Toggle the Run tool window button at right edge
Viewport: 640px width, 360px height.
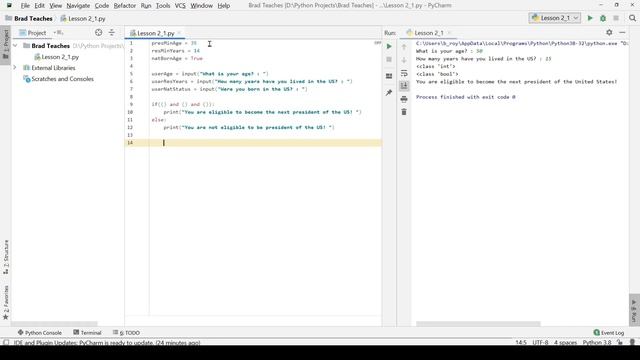tap(634, 310)
